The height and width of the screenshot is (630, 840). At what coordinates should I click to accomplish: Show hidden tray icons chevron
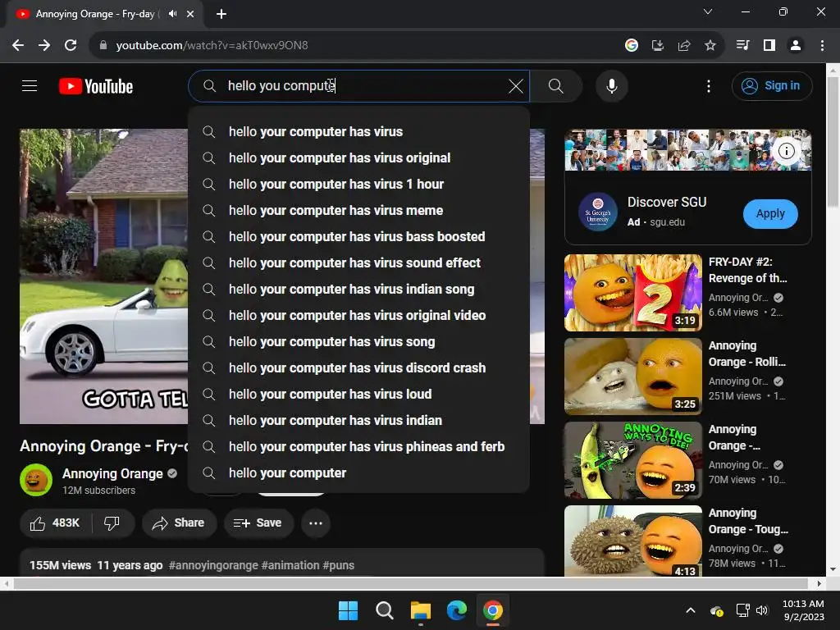pos(691,610)
